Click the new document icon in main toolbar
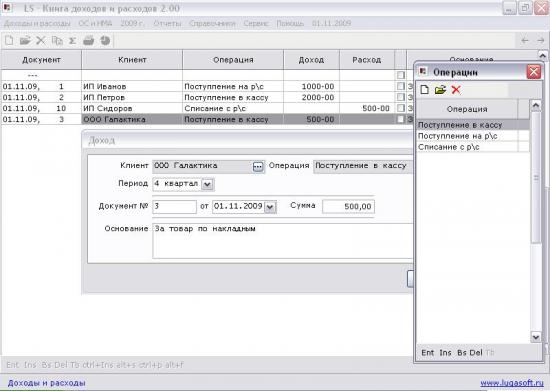 coord(9,41)
